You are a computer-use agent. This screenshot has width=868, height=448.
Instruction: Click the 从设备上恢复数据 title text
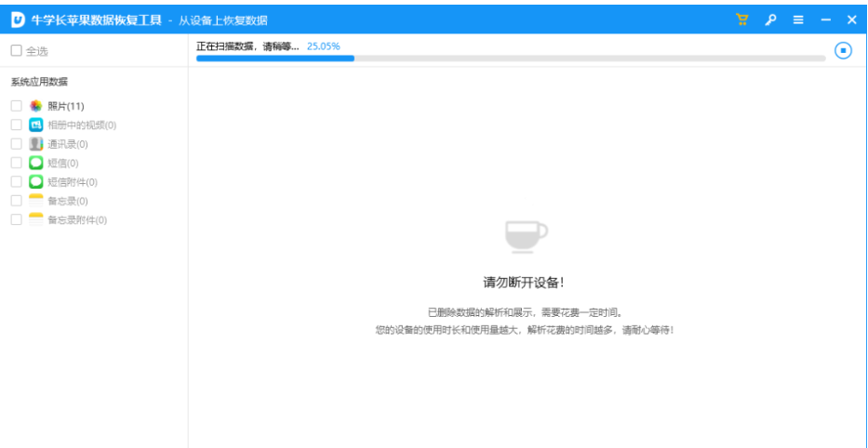click(223, 20)
